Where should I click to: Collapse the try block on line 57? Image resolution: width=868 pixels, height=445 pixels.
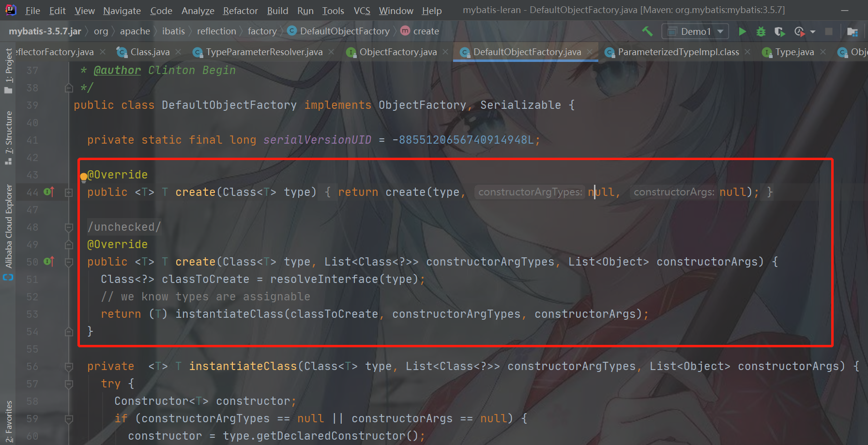tap(69, 384)
